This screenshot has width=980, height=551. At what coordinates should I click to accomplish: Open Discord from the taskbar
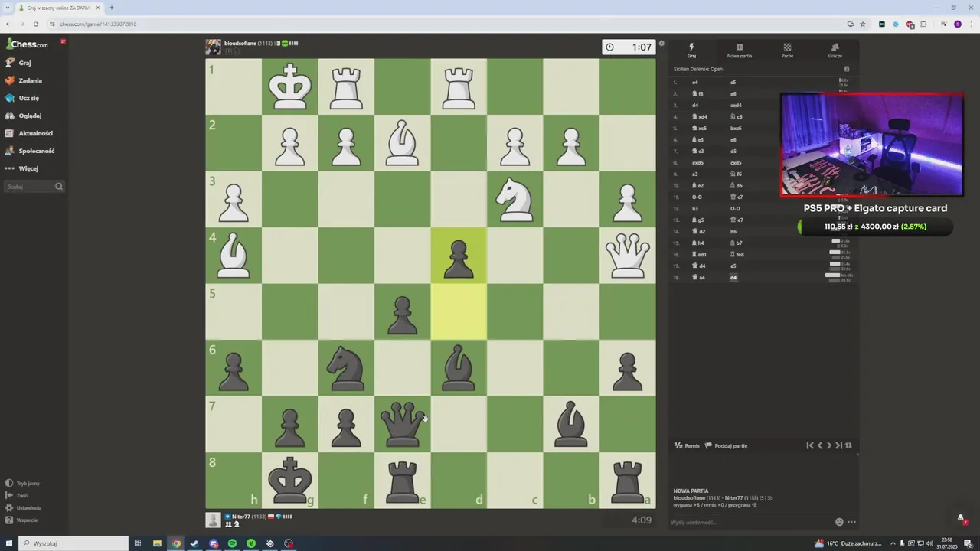pos(214,543)
